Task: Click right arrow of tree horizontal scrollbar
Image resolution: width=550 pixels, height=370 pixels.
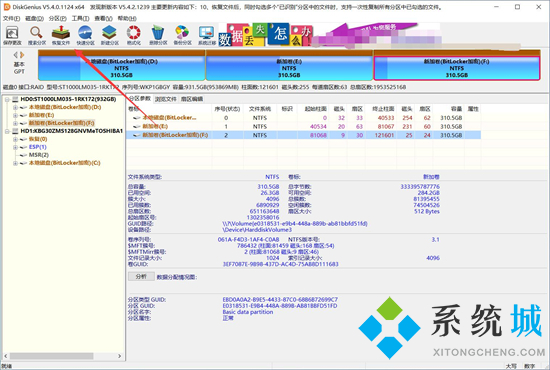Action: [x=120, y=356]
